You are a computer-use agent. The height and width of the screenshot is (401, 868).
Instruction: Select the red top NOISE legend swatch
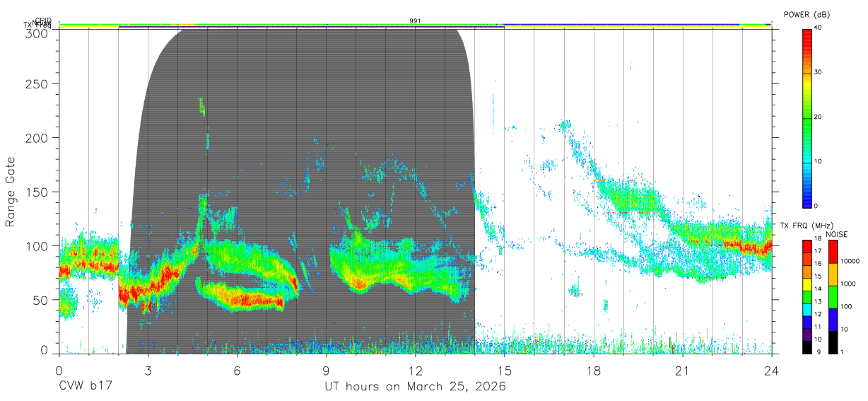click(x=833, y=252)
